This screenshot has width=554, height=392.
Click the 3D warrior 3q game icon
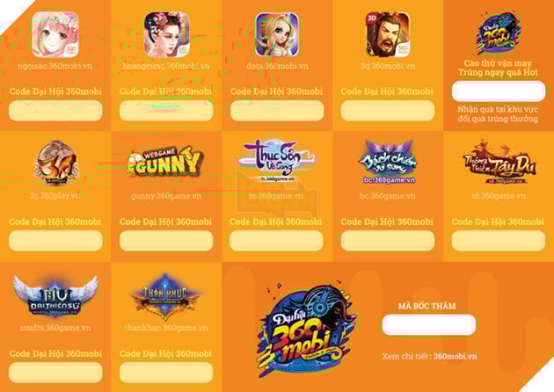pyautogui.click(x=388, y=34)
